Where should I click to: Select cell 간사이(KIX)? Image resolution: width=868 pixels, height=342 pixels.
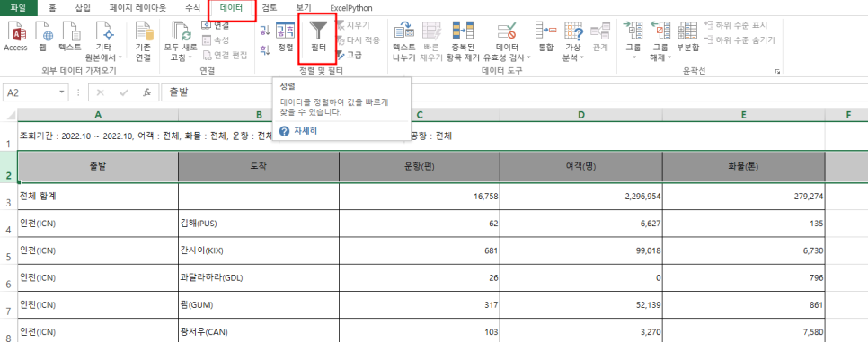[259, 250]
